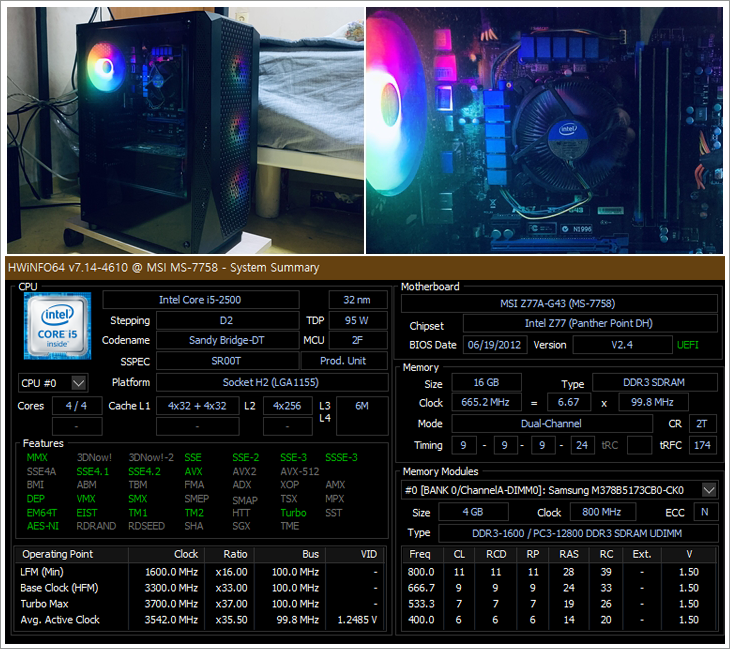Click the 24 memory timing value
Screen dimensions: 730x649
click(x=582, y=445)
